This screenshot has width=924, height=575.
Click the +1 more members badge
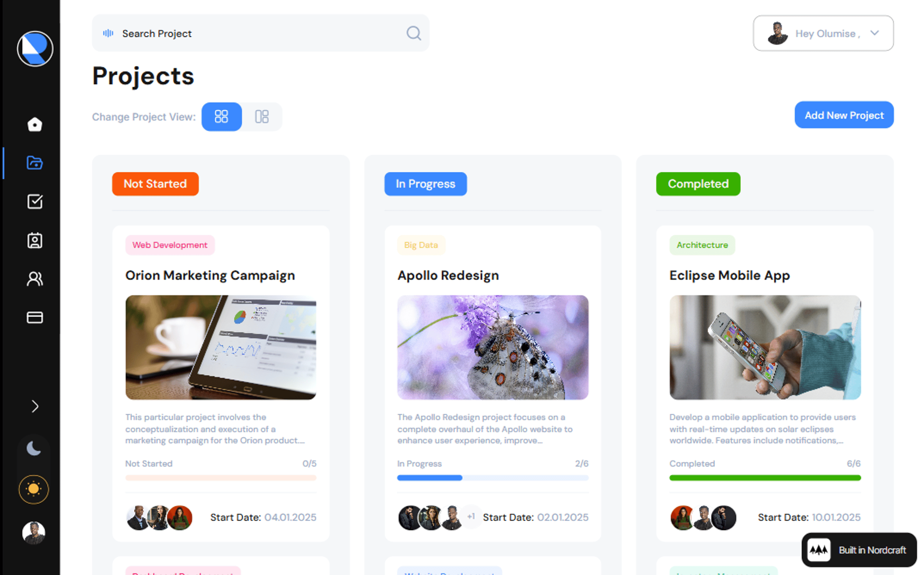point(472,516)
